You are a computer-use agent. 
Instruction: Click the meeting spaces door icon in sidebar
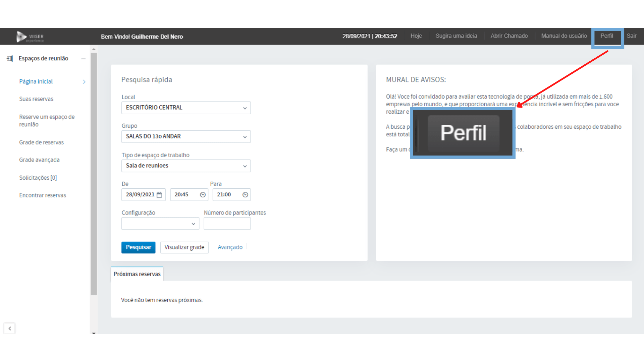tap(10, 59)
